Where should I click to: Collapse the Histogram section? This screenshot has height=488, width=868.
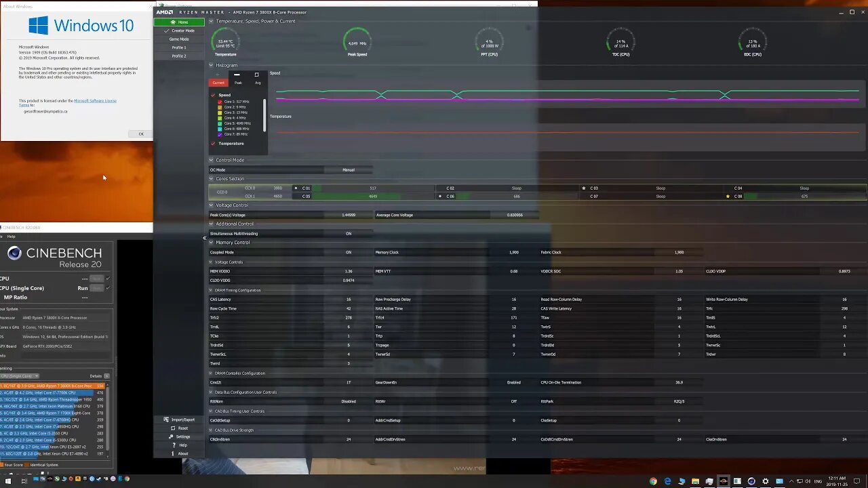tap(212, 65)
